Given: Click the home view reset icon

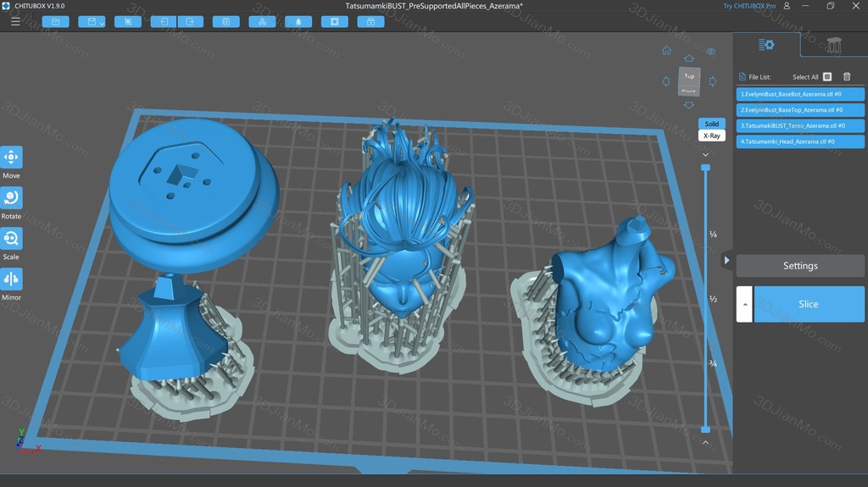Looking at the screenshot, I should coord(667,51).
